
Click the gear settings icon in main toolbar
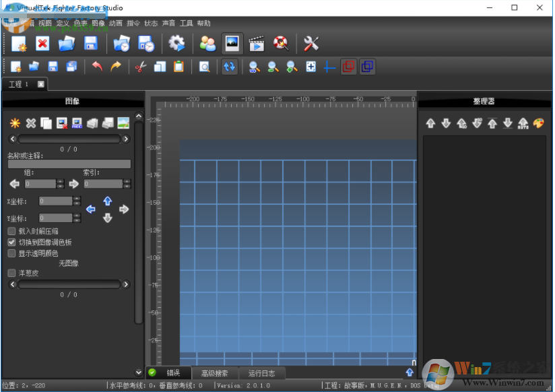point(176,44)
